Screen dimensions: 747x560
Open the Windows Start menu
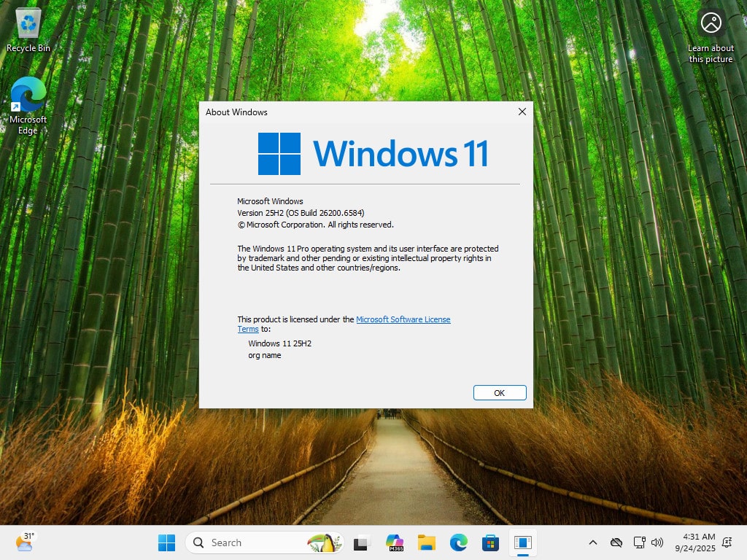click(166, 542)
